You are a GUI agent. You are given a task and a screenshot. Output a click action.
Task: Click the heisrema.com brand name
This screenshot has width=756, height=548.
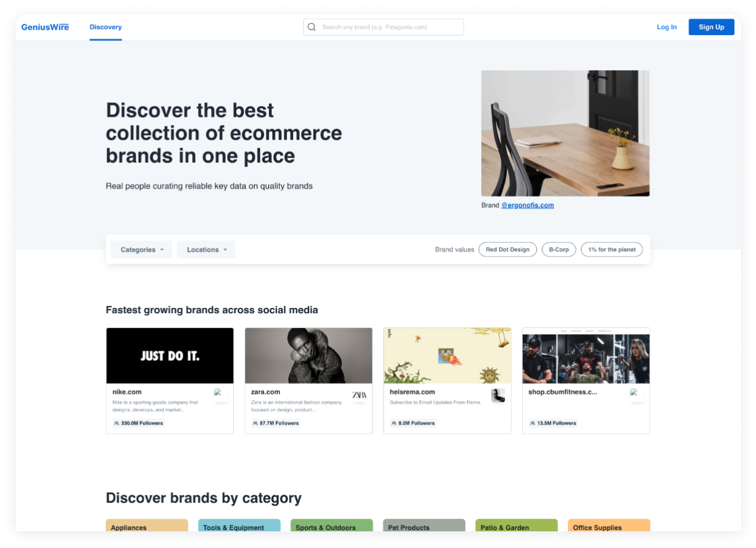click(x=412, y=392)
